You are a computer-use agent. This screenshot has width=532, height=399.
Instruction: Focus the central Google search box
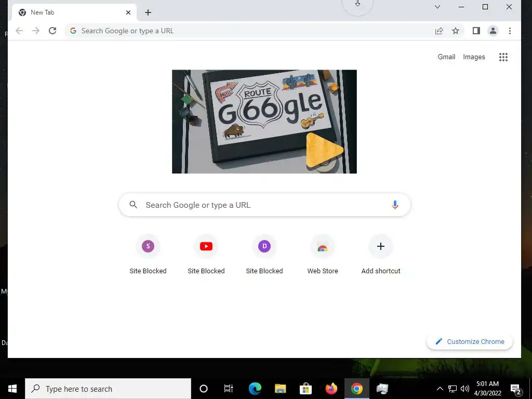click(264, 205)
